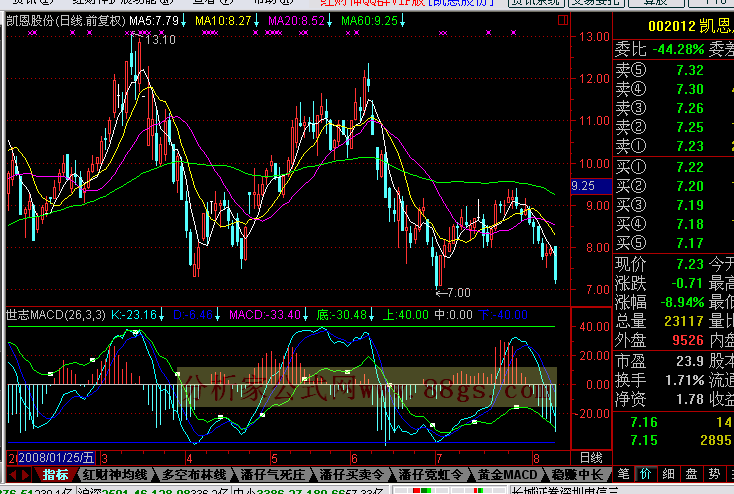Switch to the 黄金MACD tab
The image size is (734, 494).
click(507, 475)
